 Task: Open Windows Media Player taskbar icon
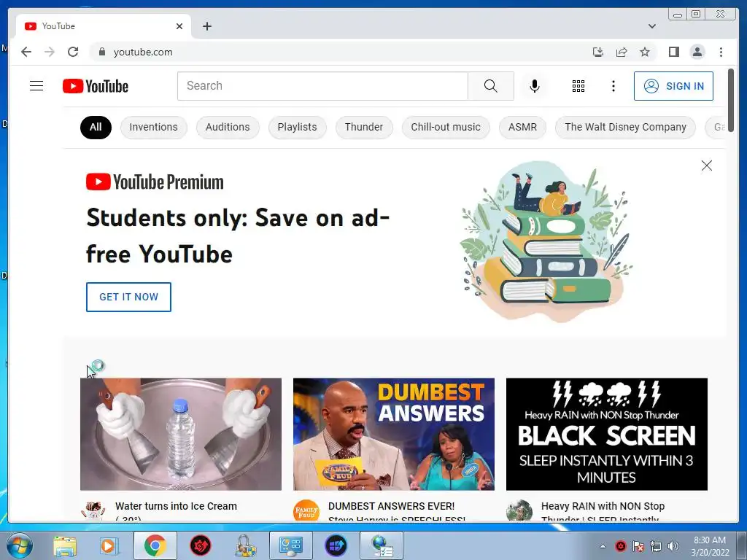108,545
